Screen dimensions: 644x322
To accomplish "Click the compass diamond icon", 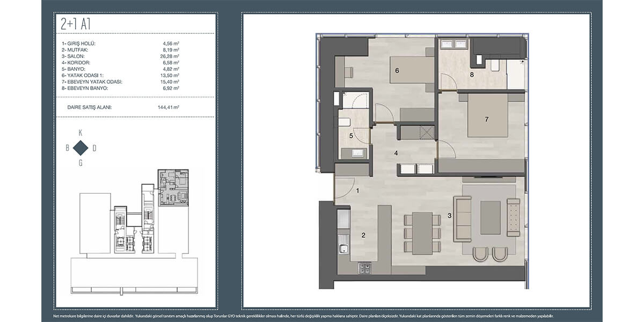I will [x=80, y=148].
